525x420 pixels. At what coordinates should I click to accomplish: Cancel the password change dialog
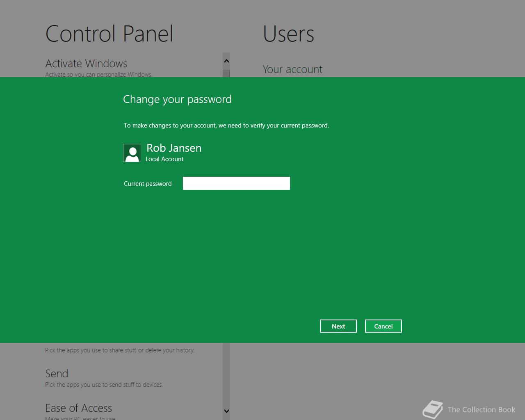coord(383,326)
